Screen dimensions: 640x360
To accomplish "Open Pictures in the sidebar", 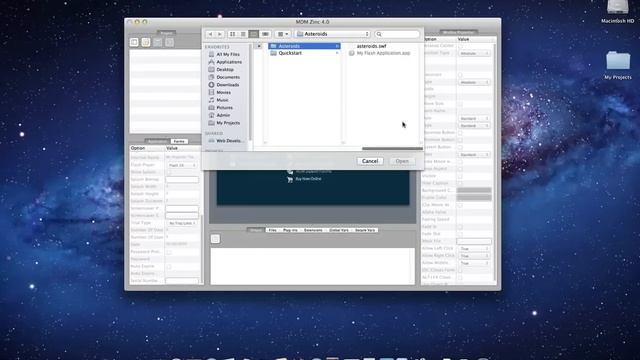I will pos(220,108).
